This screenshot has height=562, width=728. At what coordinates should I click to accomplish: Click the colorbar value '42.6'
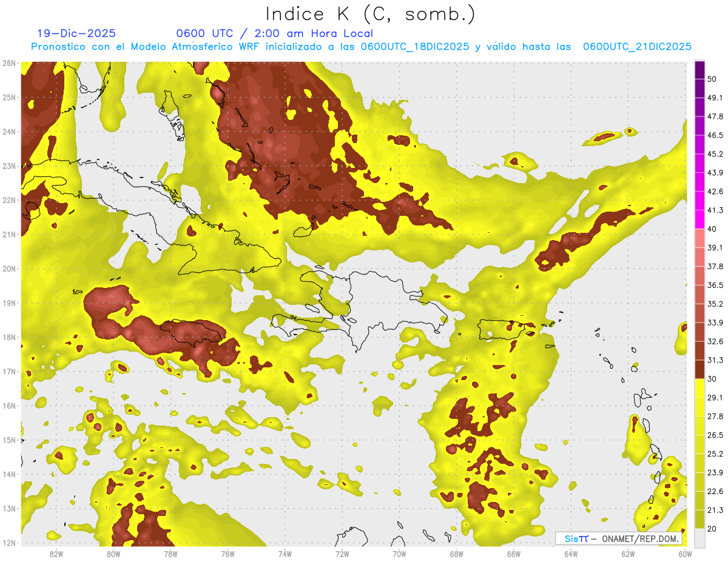715,192
